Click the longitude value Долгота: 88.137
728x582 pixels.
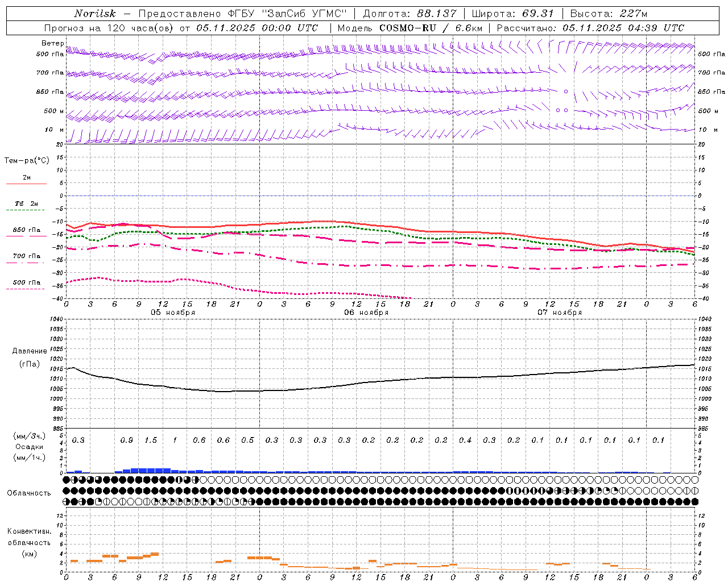point(409,14)
